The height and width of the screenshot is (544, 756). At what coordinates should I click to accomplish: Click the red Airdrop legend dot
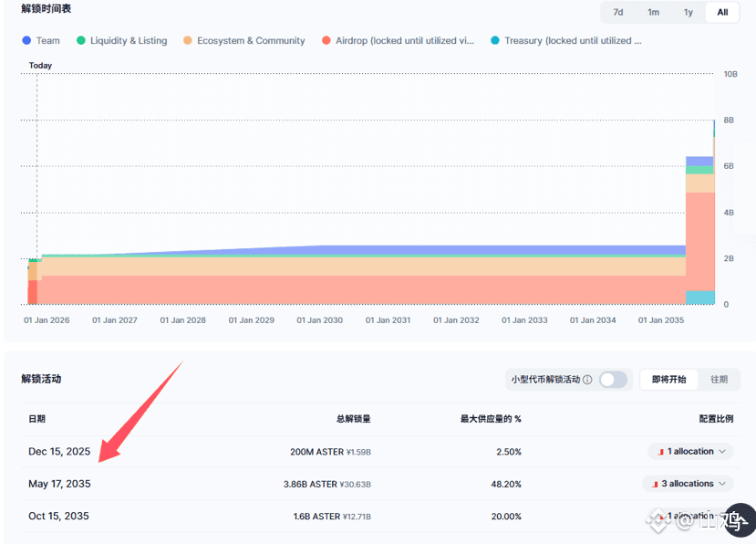pos(326,40)
